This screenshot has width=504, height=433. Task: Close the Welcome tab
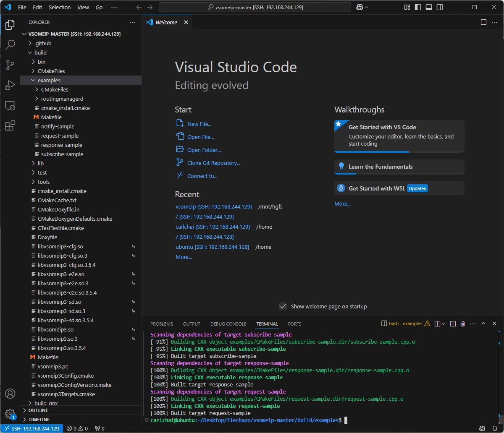[x=186, y=22]
